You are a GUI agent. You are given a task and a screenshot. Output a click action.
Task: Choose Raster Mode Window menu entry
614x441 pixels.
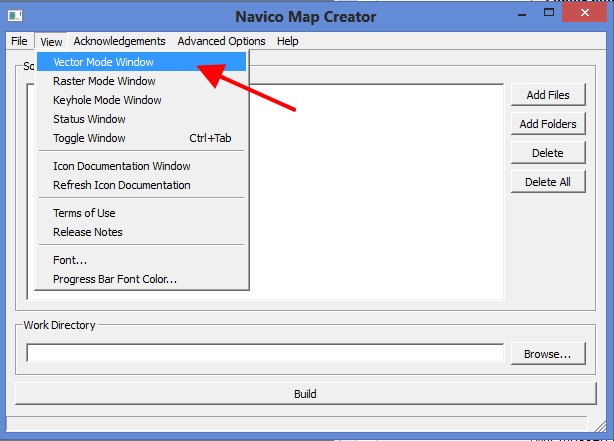(x=104, y=81)
